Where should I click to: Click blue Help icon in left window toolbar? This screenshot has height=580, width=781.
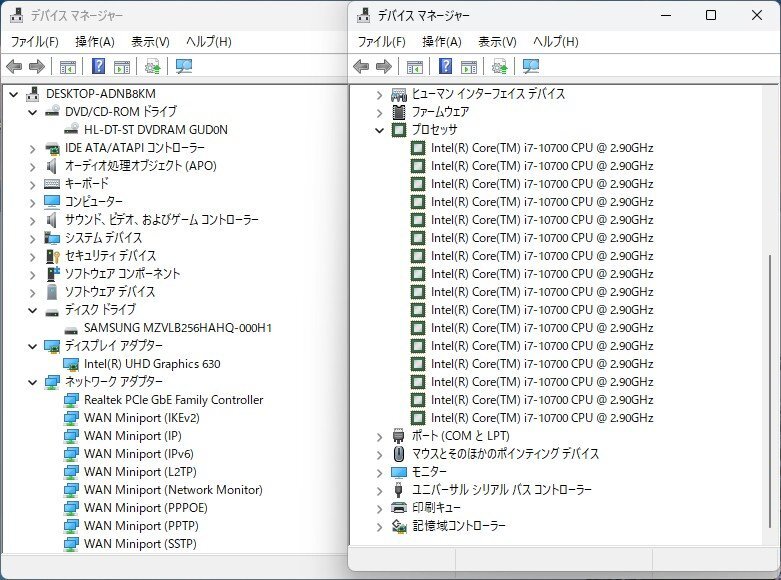(x=99, y=66)
